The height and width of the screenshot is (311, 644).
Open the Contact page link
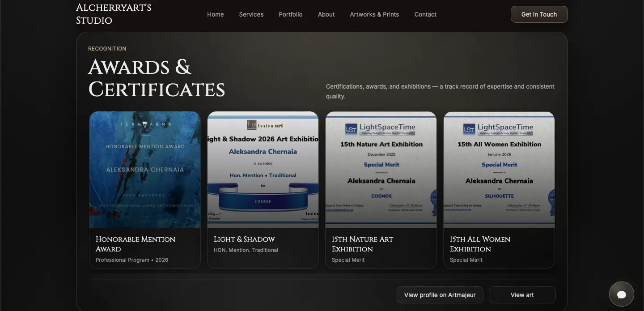(425, 14)
